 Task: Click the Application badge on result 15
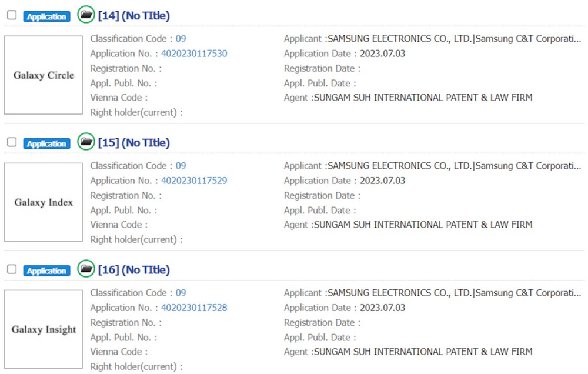click(x=46, y=143)
